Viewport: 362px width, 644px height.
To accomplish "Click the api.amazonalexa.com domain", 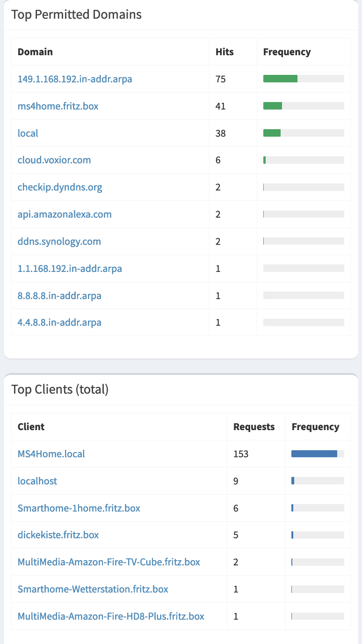I will (65, 214).
